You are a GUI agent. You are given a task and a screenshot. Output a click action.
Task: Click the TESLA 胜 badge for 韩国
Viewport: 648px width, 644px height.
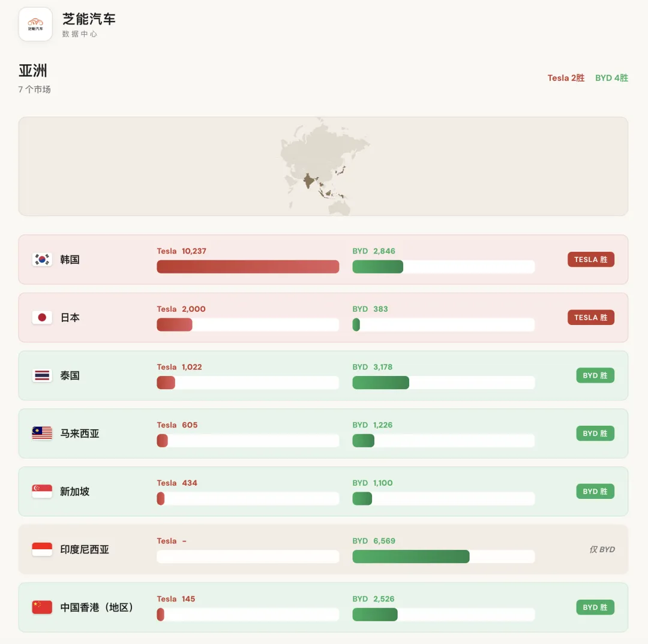click(590, 260)
